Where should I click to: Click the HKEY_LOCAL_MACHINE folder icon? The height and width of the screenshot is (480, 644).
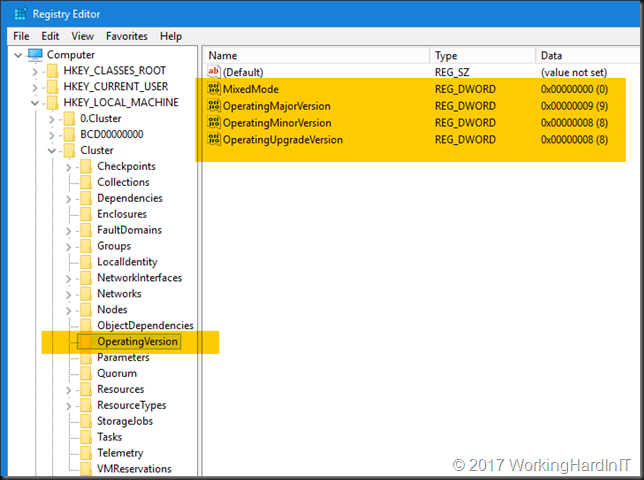[53, 103]
